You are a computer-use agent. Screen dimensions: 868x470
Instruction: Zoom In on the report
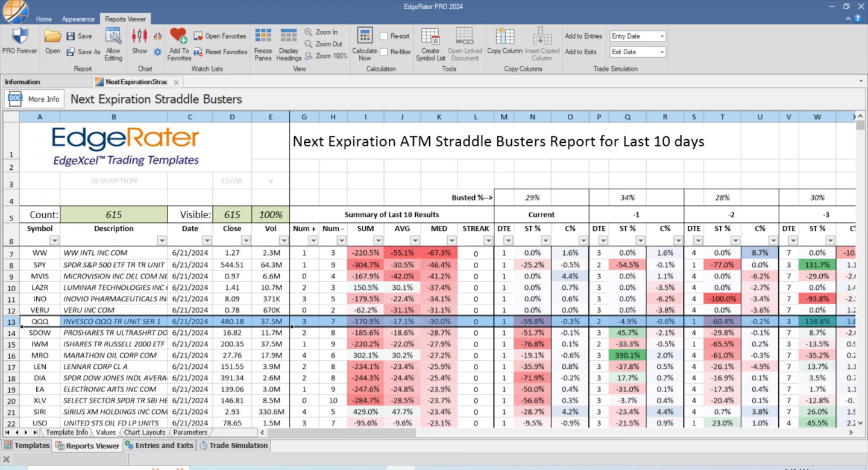point(321,32)
